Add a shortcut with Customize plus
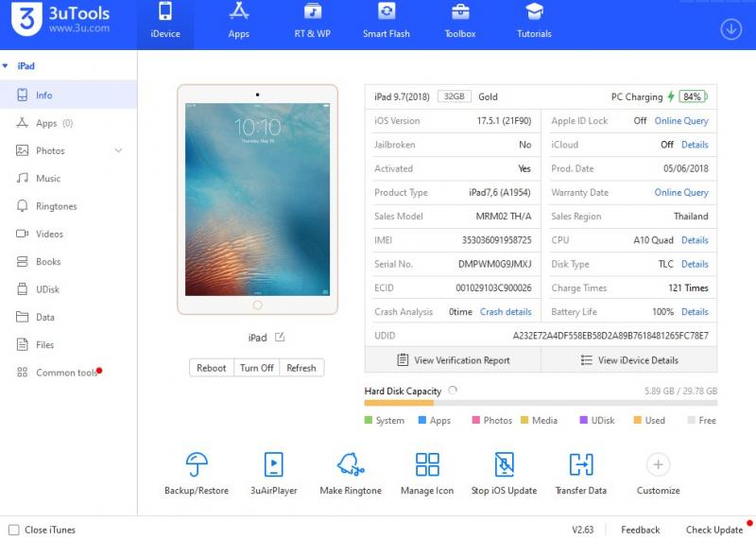The image size is (756, 540). coord(658,464)
